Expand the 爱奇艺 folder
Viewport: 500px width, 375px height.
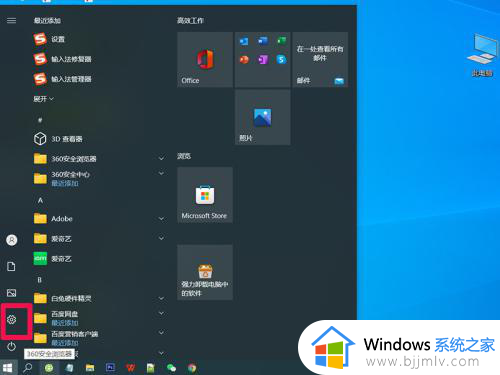point(99,239)
